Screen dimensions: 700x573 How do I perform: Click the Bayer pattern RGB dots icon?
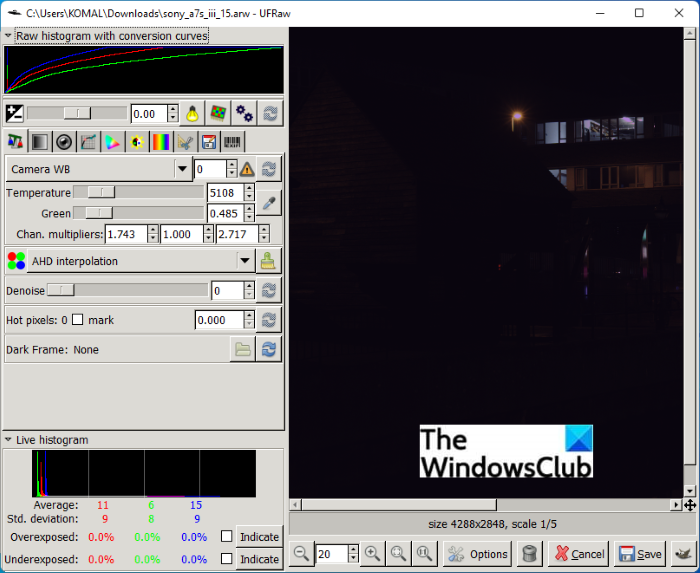(x=16, y=261)
